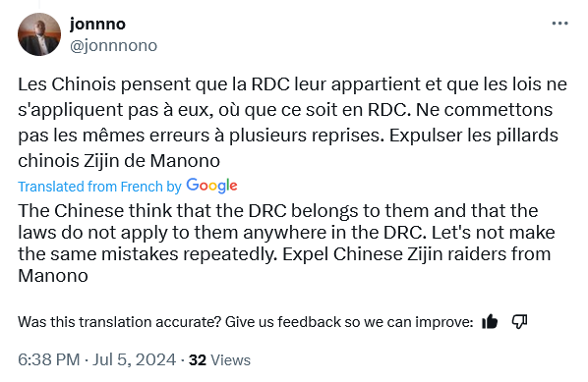Give the translation a thumbs up

(x=490, y=321)
